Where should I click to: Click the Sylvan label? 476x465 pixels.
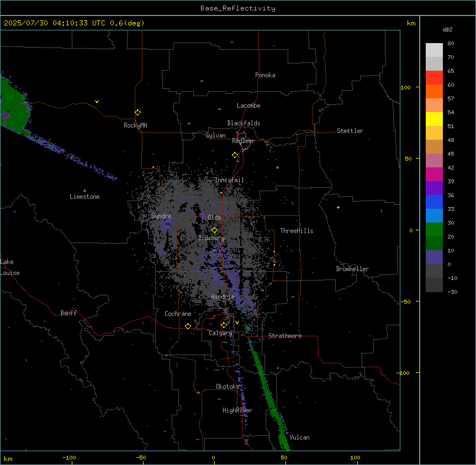point(215,135)
